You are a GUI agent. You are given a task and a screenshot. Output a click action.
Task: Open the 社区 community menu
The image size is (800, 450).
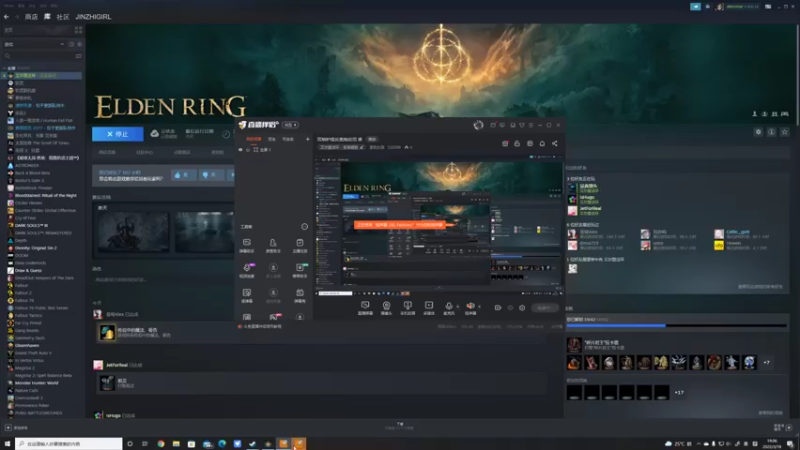63,17
